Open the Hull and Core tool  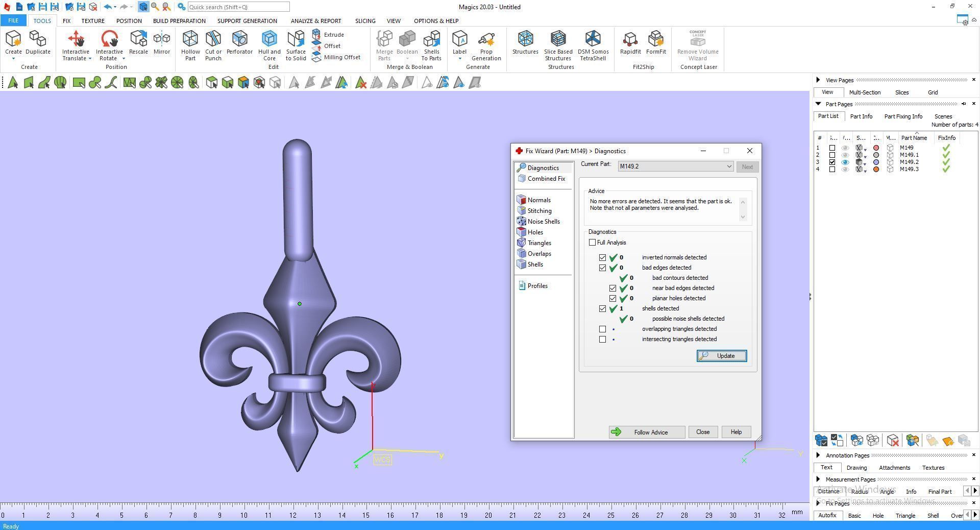point(269,45)
